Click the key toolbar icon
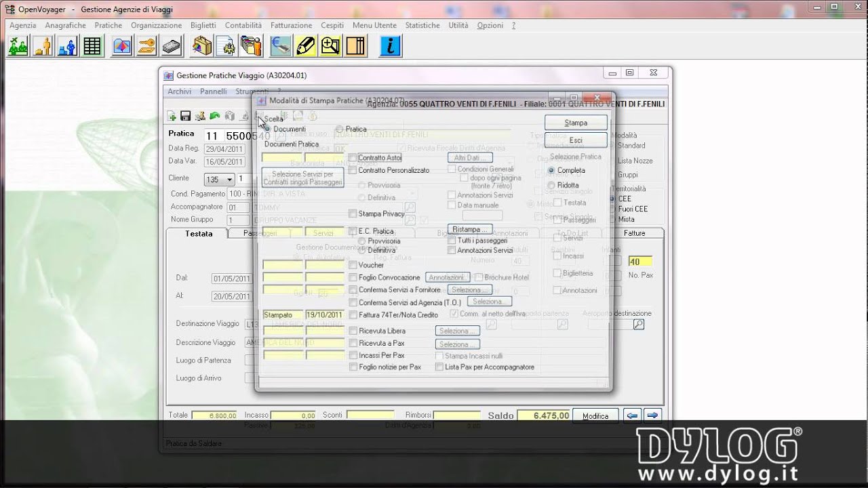The height and width of the screenshot is (488, 868). [147, 46]
